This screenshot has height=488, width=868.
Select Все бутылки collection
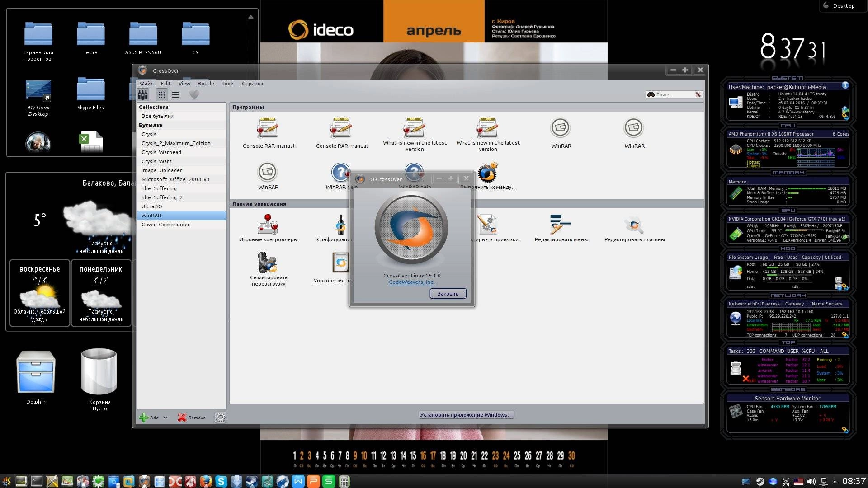[181, 116]
